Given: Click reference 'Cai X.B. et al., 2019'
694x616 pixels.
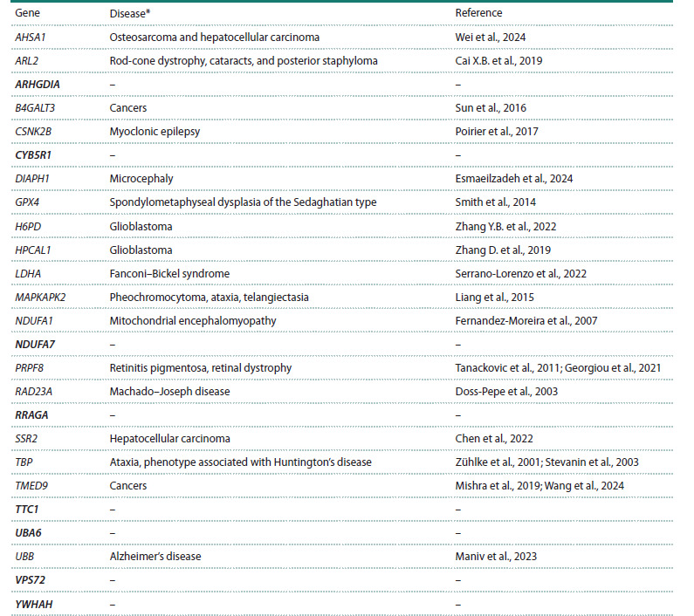Looking at the screenshot, I should pos(498,60).
